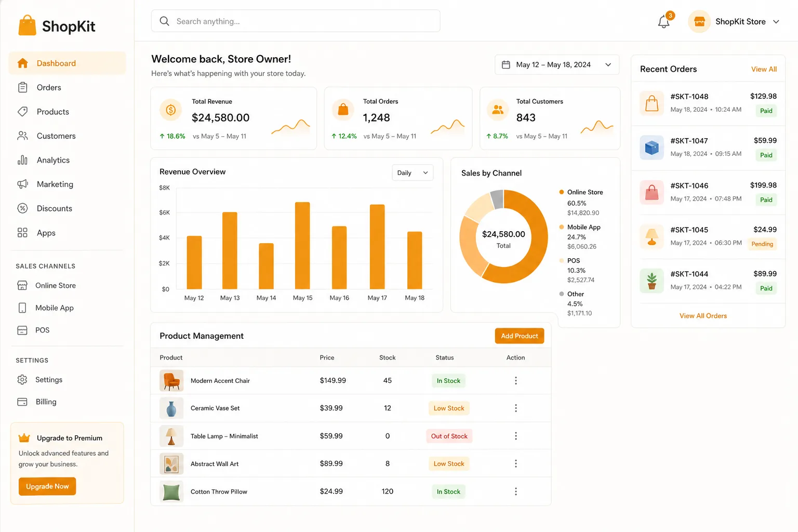This screenshot has height=532, width=798.
Task: Click the Other legend gray dot
Action: (x=562, y=294)
